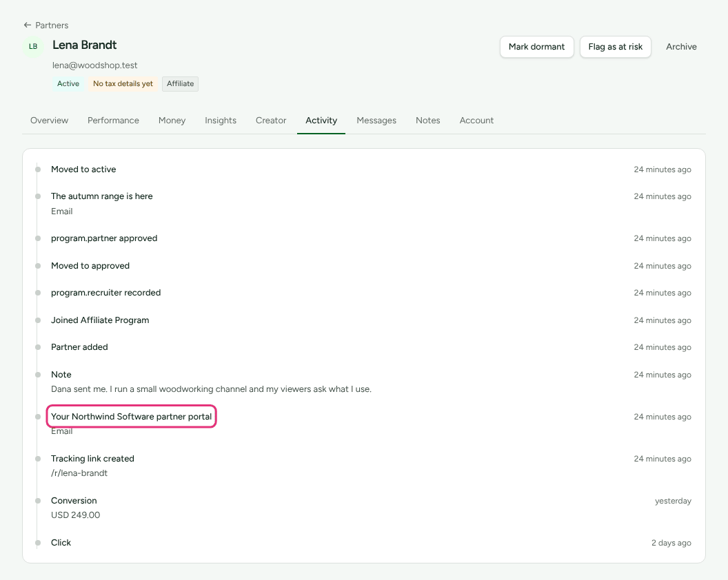Viewport: 728px width, 580px height.
Task: Switch to the Insights tab
Action: click(221, 120)
